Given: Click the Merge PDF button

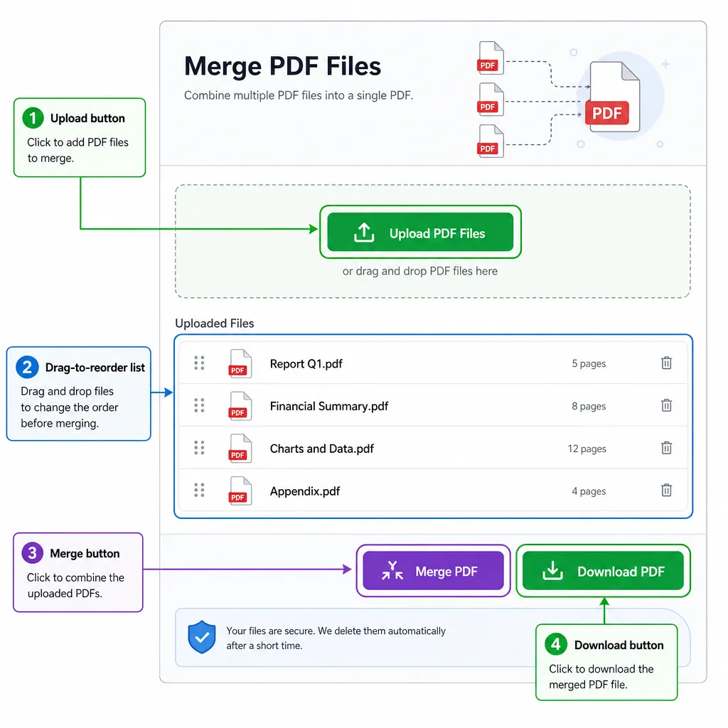Looking at the screenshot, I should 433,571.
